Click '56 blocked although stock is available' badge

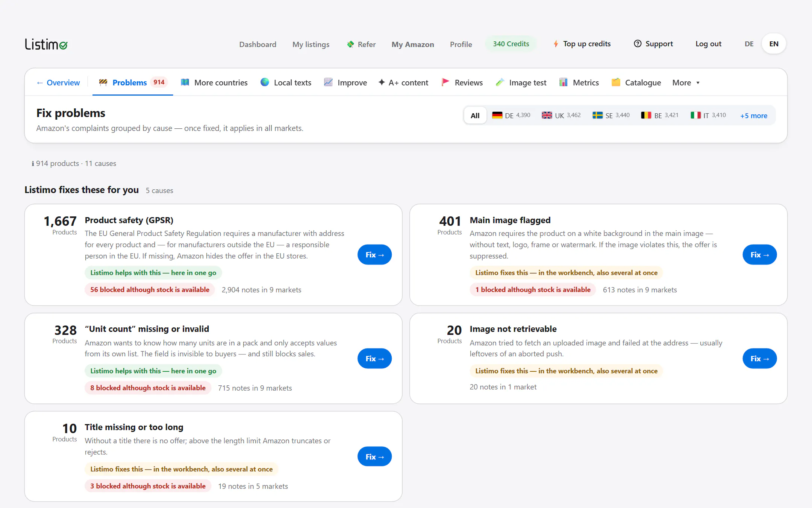point(150,290)
